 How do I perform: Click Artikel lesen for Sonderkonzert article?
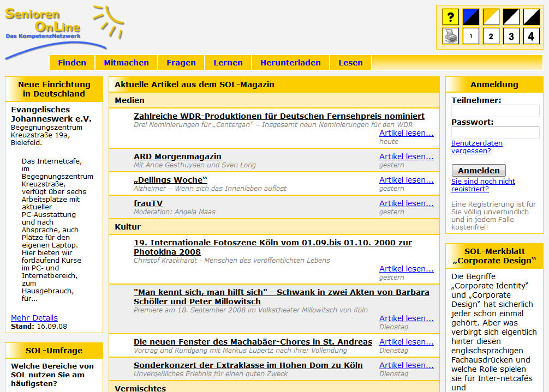point(406,365)
